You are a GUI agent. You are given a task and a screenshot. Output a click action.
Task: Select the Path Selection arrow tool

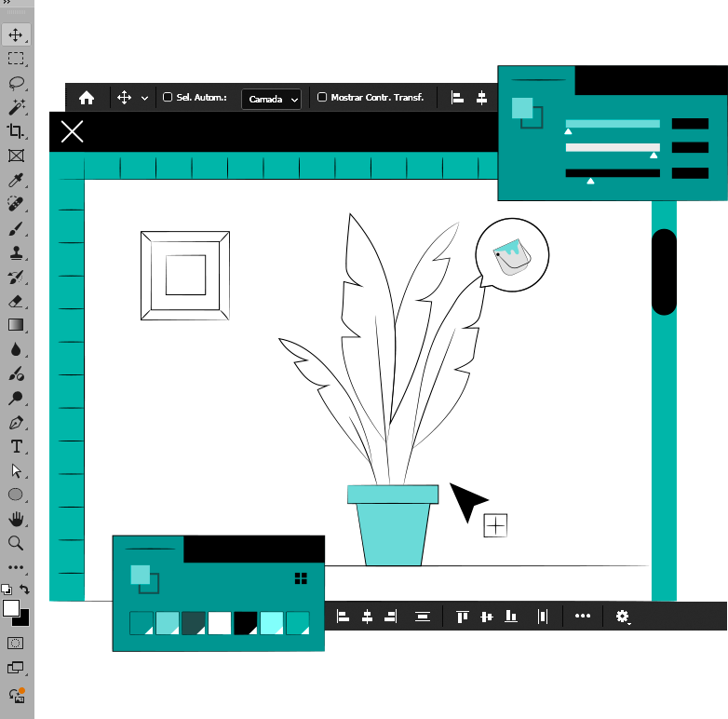coord(16,471)
